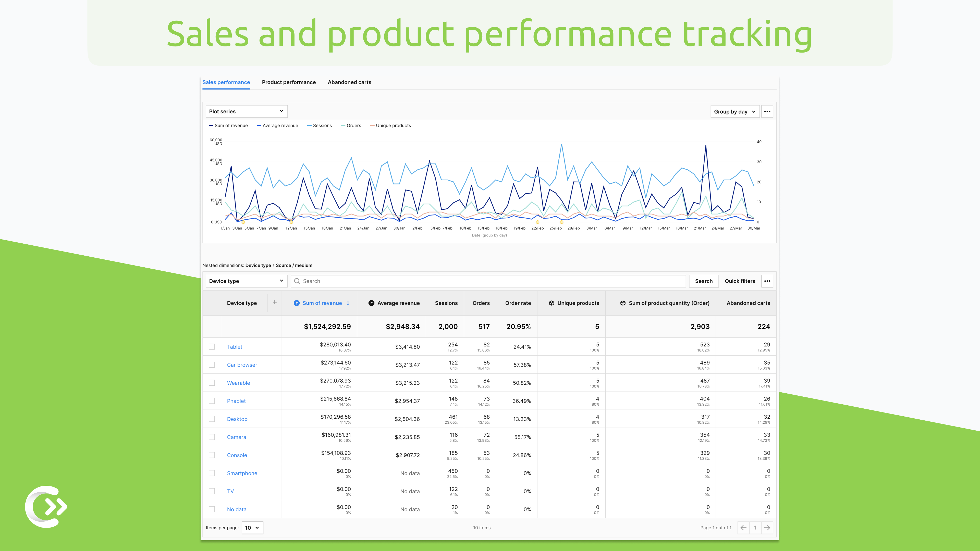Check the Console row checkbox

point(212,455)
